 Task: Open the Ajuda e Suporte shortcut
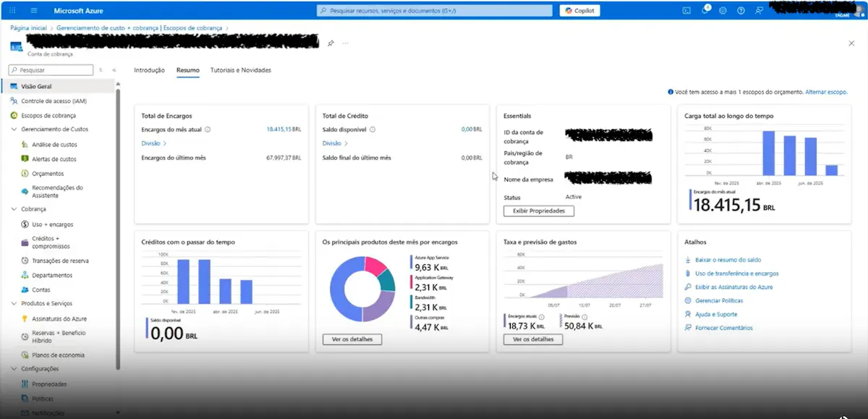pos(716,314)
